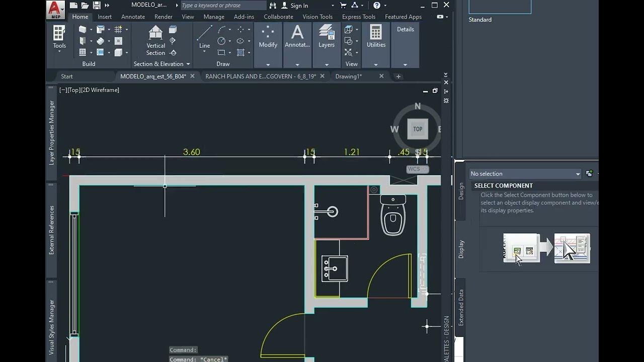Click the 1.21 dimension text
The height and width of the screenshot is (362, 644).
click(x=352, y=152)
